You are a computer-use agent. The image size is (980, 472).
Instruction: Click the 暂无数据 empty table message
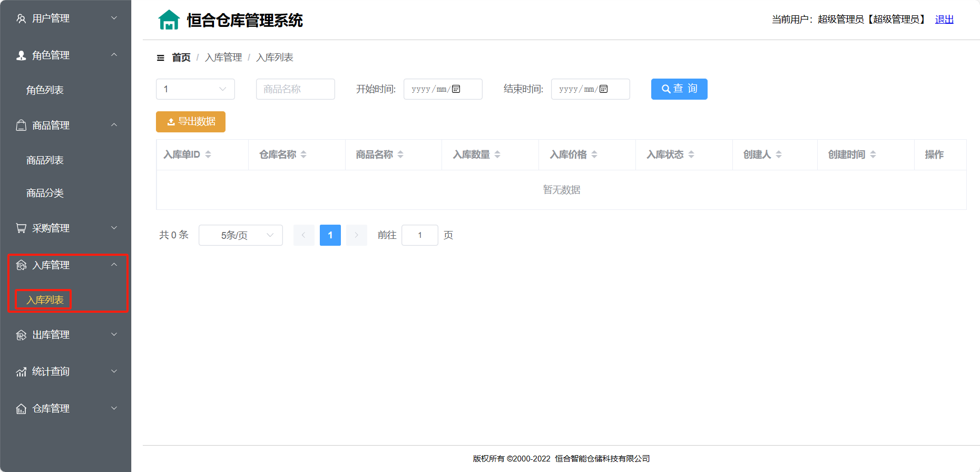pos(562,190)
